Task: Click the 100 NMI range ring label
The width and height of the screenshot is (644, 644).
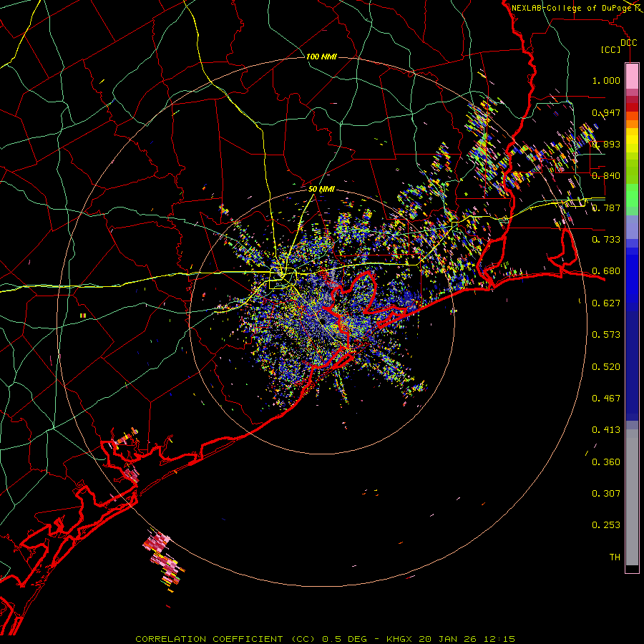Action: 321,57
